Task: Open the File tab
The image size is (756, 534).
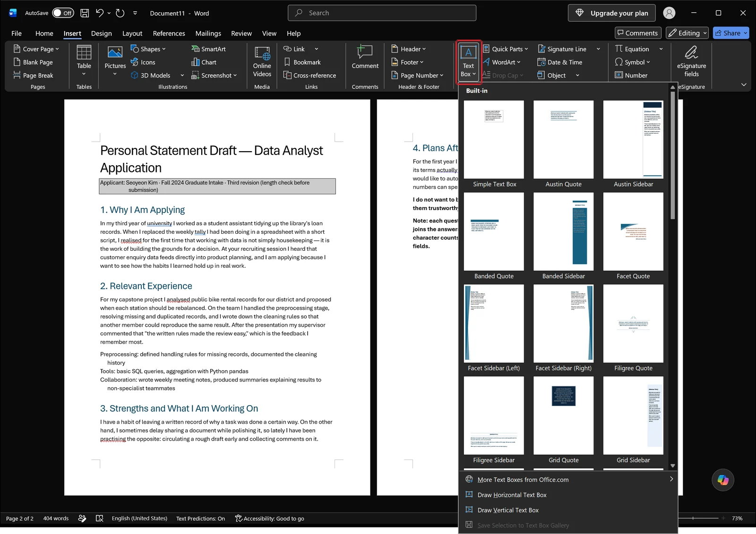Action: [17, 34]
